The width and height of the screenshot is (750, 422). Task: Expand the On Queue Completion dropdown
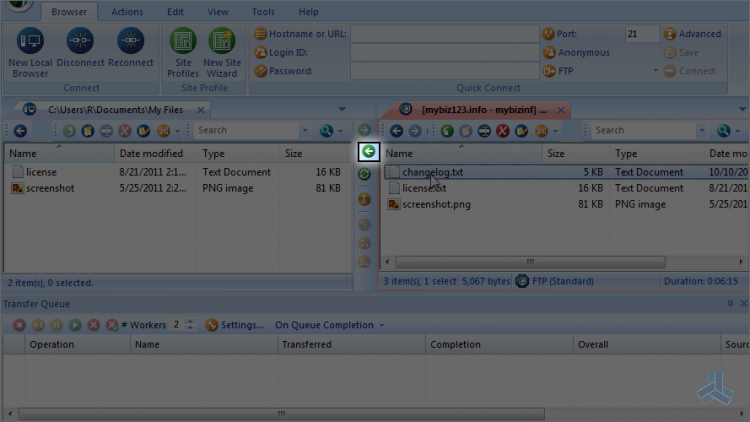pyautogui.click(x=330, y=325)
